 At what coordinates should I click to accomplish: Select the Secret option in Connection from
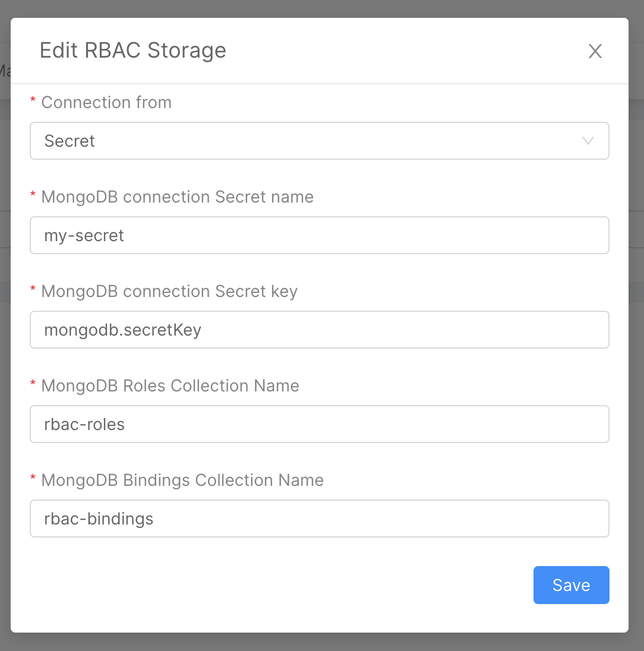(x=70, y=141)
